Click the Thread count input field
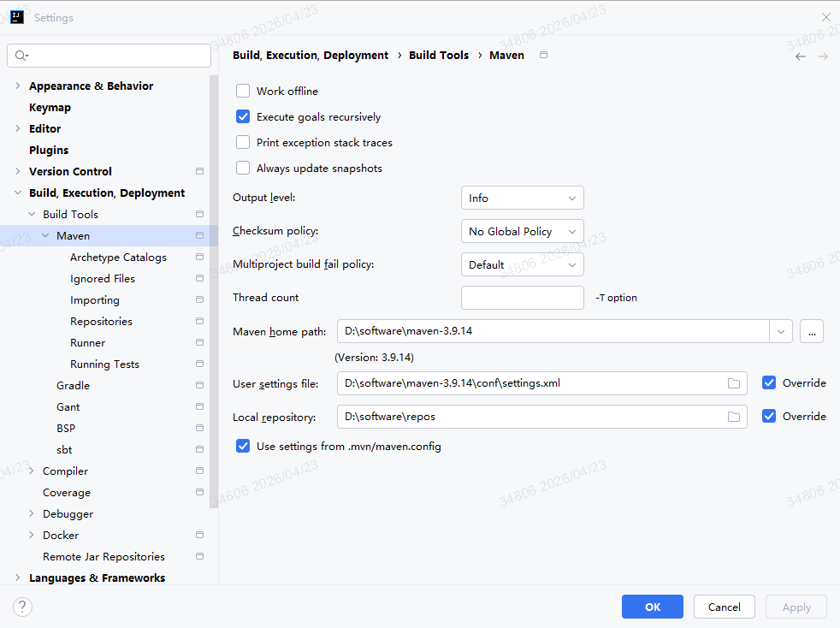 click(x=523, y=298)
